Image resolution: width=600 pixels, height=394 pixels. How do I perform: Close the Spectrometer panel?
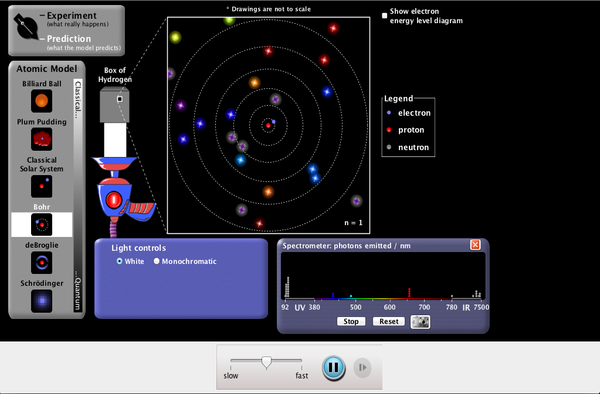coord(475,245)
